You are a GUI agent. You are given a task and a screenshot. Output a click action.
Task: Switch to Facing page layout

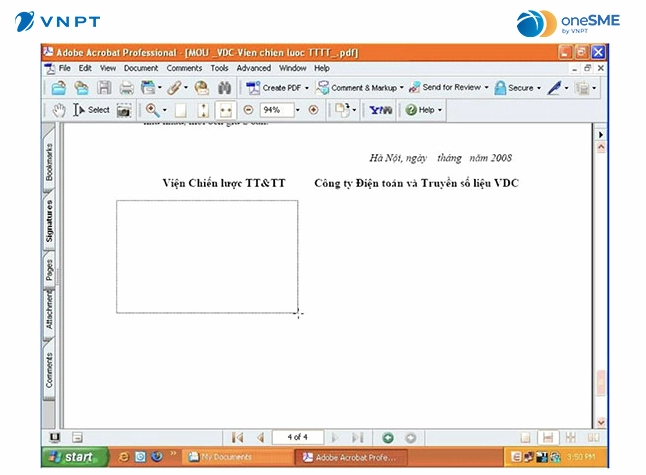click(593, 438)
